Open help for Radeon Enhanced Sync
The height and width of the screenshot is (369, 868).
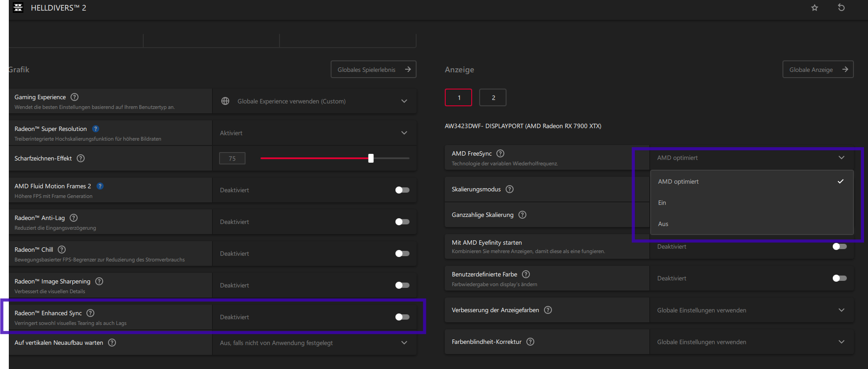pyautogui.click(x=90, y=313)
